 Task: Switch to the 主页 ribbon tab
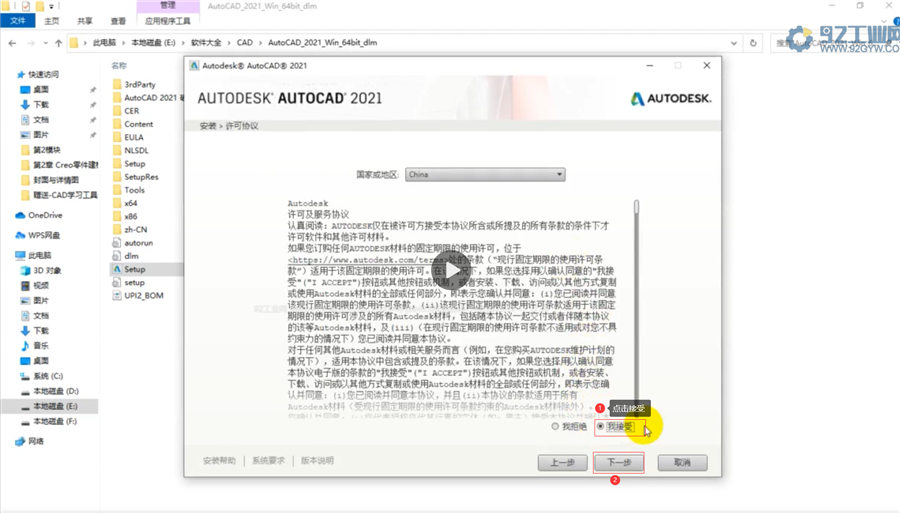[52, 21]
